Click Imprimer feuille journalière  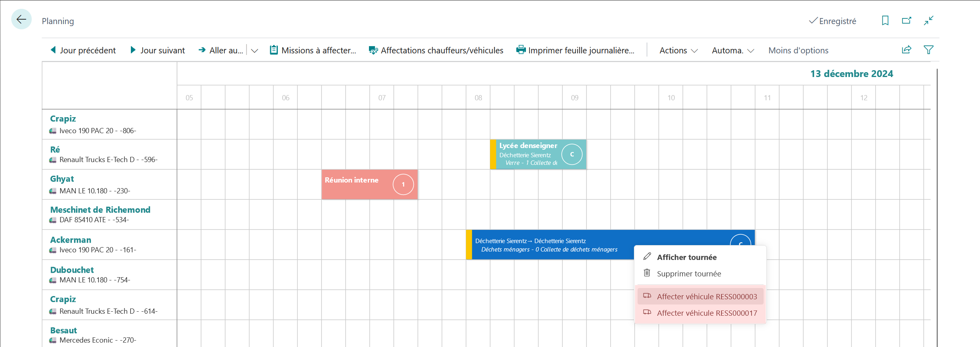[575, 50]
